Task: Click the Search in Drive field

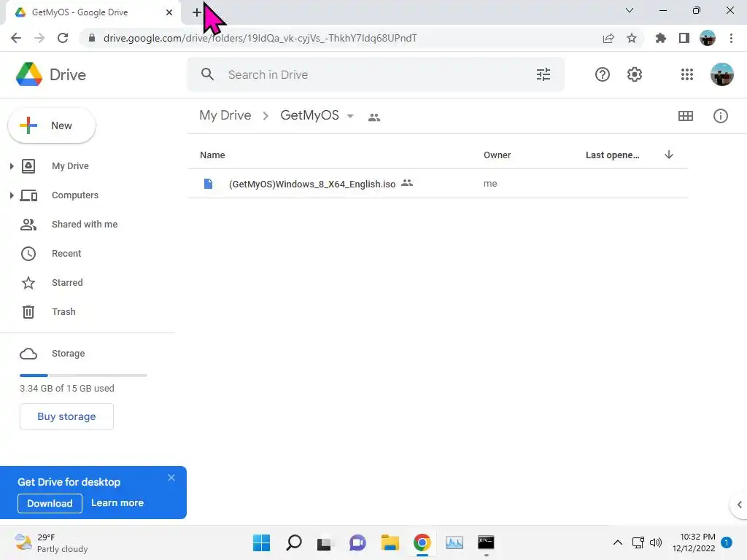Action: (376, 74)
